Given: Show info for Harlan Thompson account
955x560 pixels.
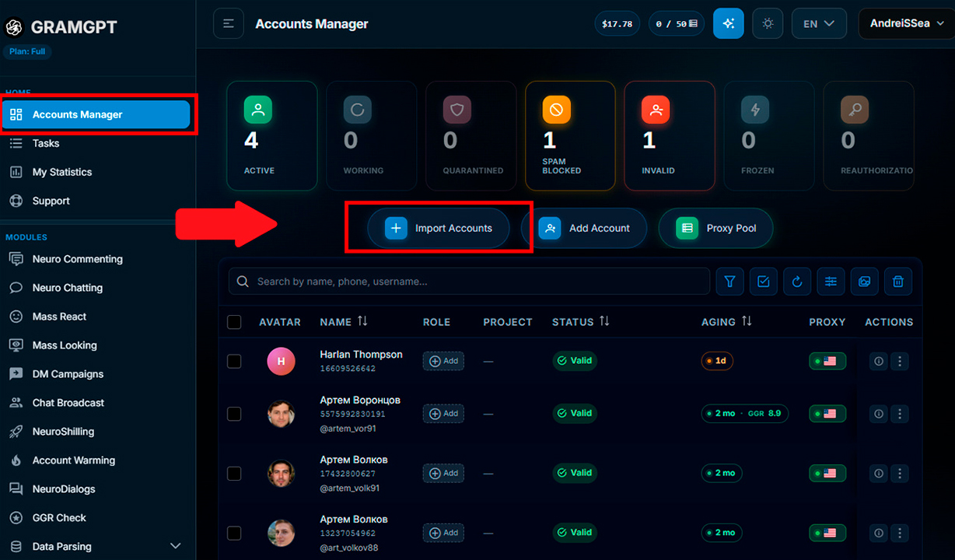Looking at the screenshot, I should pyautogui.click(x=878, y=361).
